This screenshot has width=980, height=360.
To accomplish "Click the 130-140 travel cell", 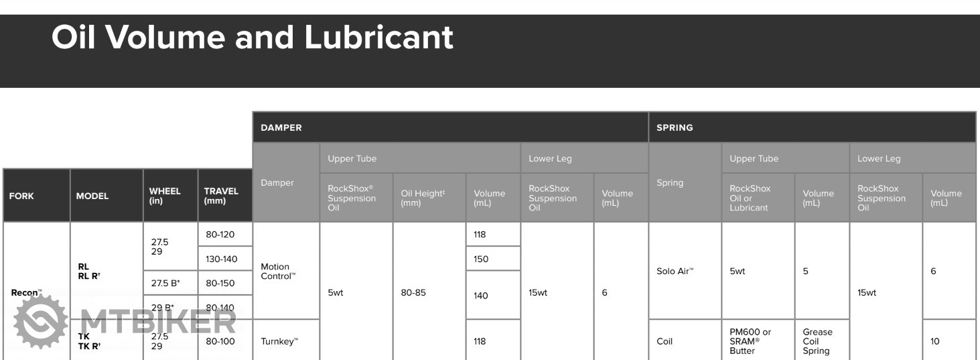I will point(222,259).
